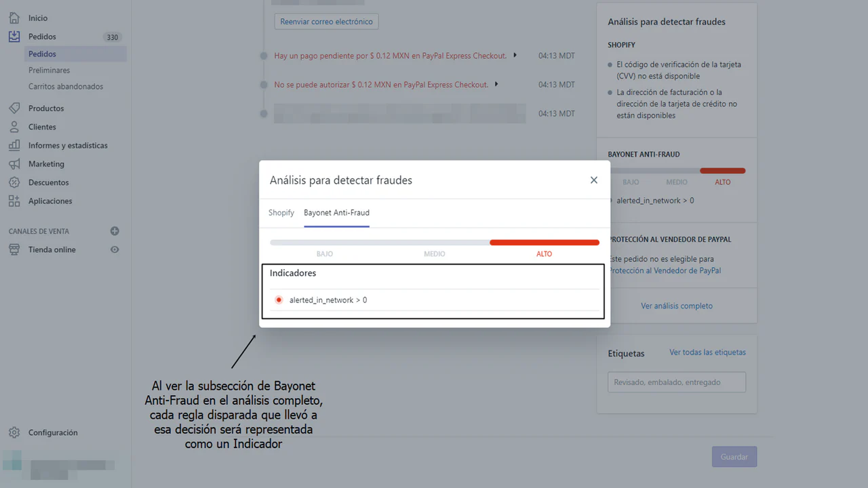Click the 'No se puede autorizar' message

[x=381, y=85]
